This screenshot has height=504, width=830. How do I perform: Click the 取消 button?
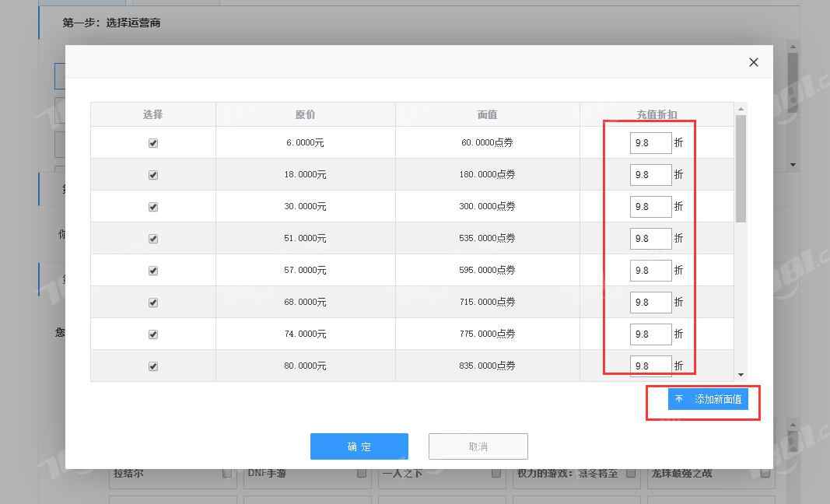coord(478,446)
